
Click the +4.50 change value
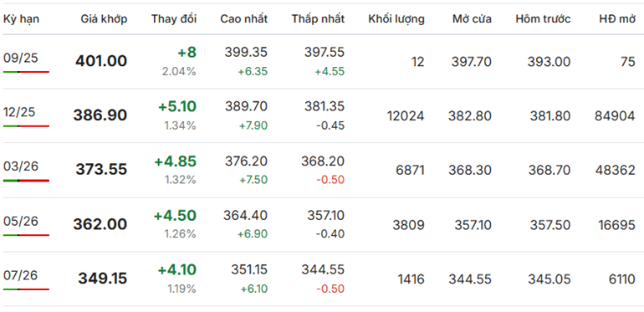point(176,216)
